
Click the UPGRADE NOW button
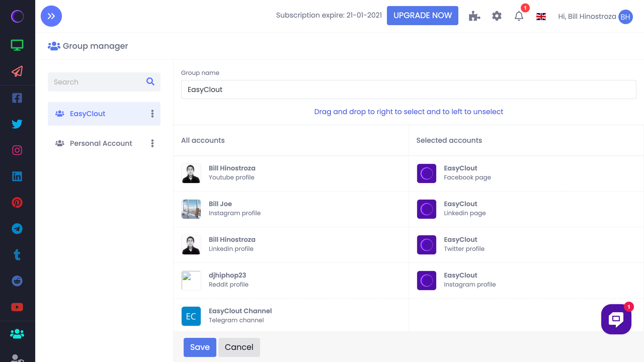[423, 16]
